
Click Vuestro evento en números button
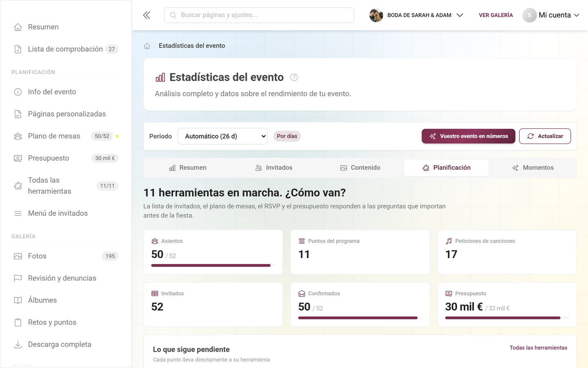468,136
